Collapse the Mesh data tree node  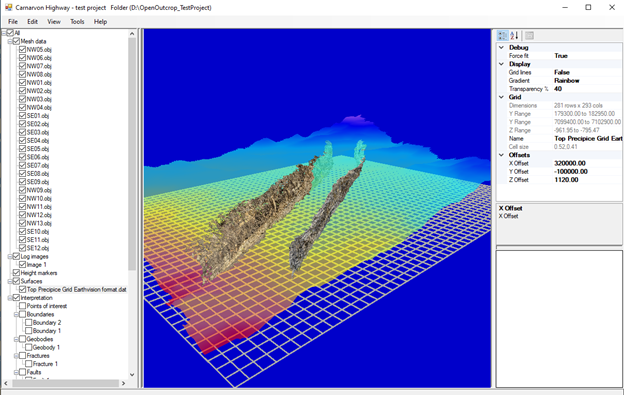pos(10,41)
